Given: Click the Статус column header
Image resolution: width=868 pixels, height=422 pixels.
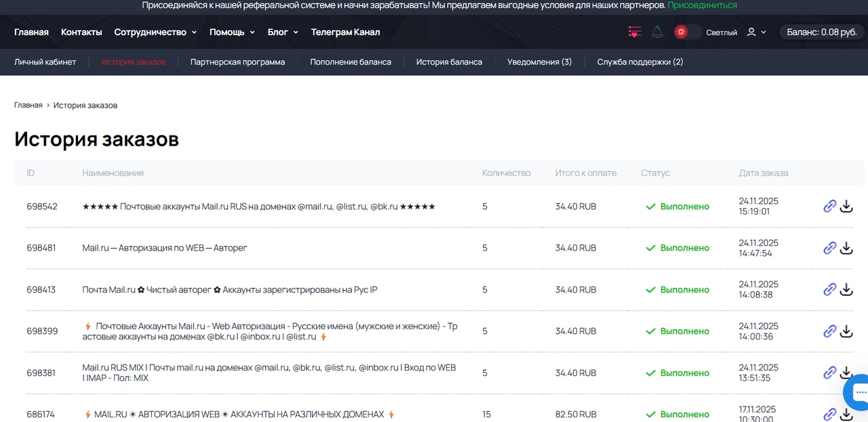Looking at the screenshot, I should coord(656,173).
